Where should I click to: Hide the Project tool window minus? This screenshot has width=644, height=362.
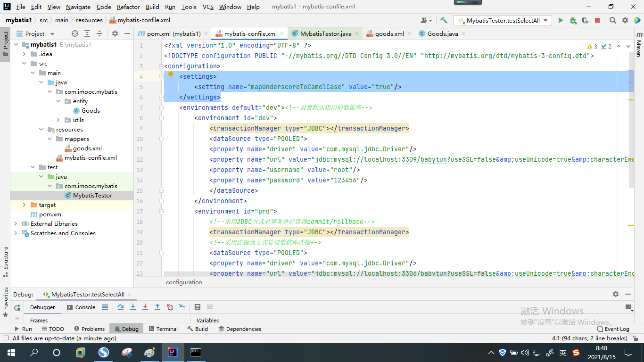tap(127, 33)
